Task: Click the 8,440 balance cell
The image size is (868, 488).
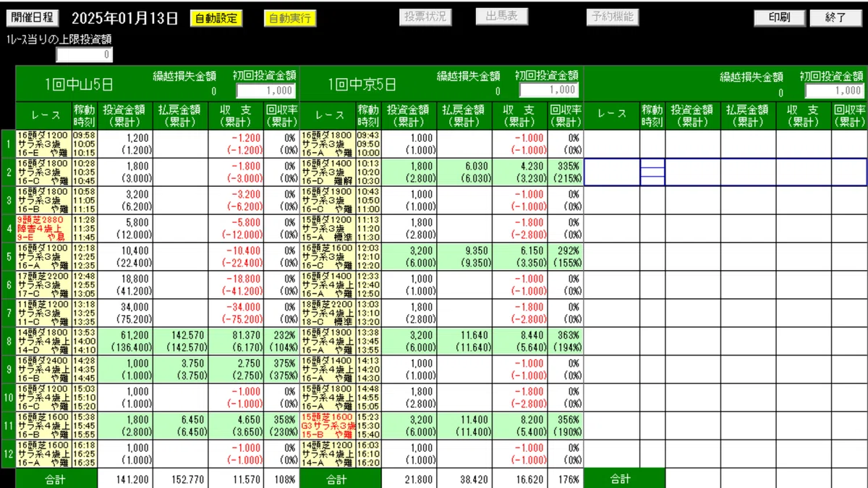Action: coord(520,342)
